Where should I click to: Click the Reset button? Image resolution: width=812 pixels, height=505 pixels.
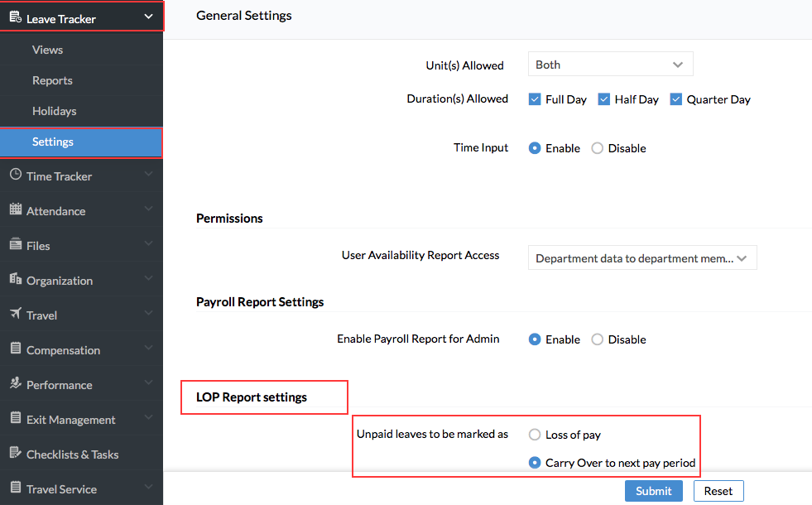pos(718,491)
